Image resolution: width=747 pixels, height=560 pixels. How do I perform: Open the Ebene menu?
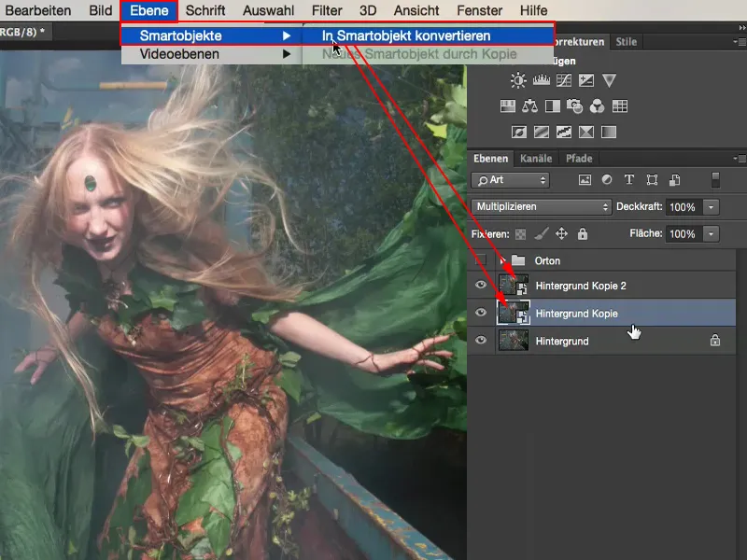click(x=149, y=10)
